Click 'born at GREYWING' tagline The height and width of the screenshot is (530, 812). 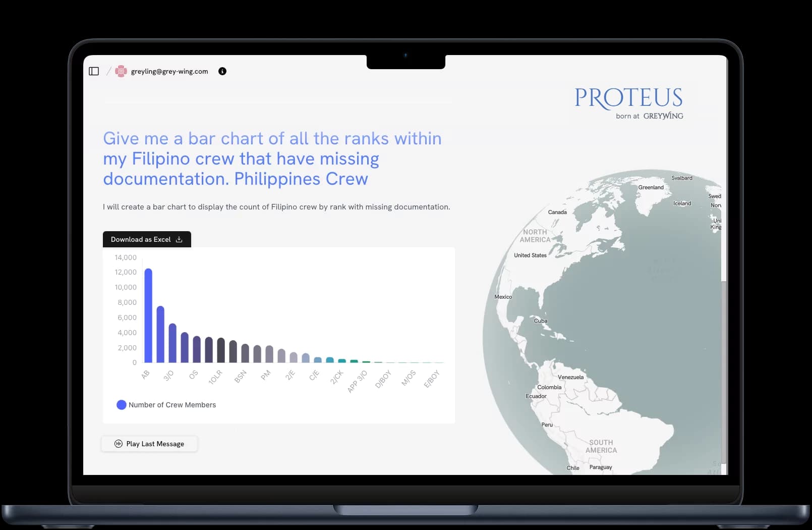click(x=650, y=116)
